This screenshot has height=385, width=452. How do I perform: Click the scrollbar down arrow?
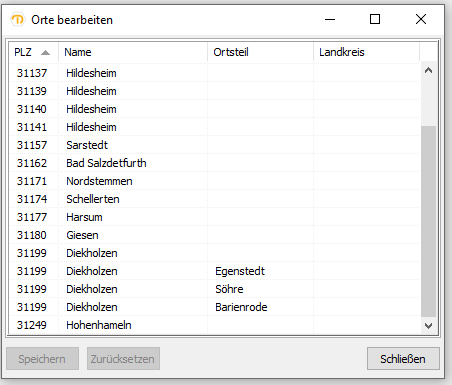click(429, 326)
